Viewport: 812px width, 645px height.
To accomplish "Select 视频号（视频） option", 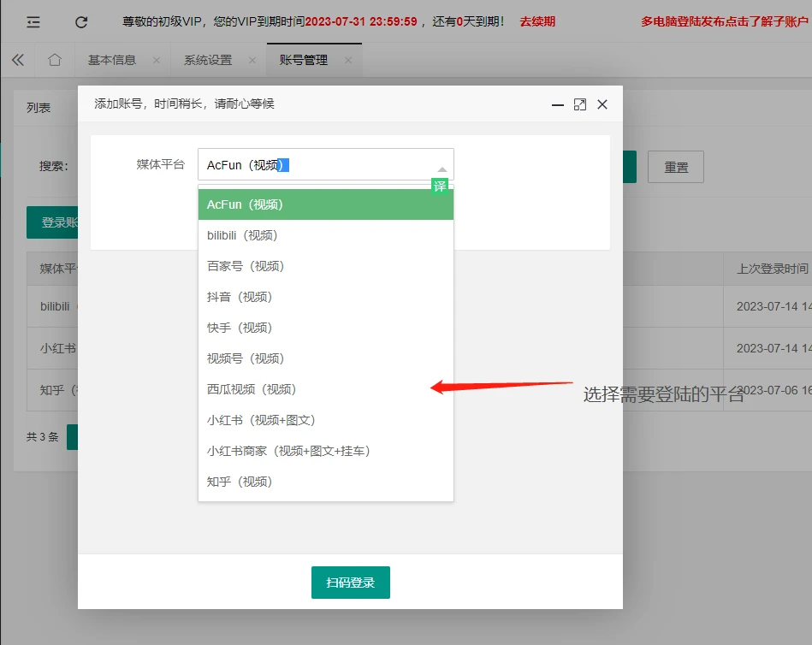I will pyautogui.click(x=326, y=358).
